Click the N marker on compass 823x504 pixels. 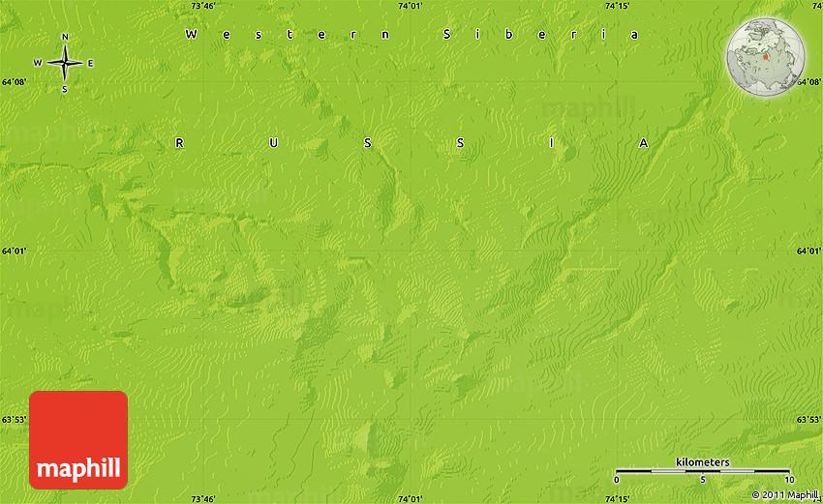tap(65, 37)
